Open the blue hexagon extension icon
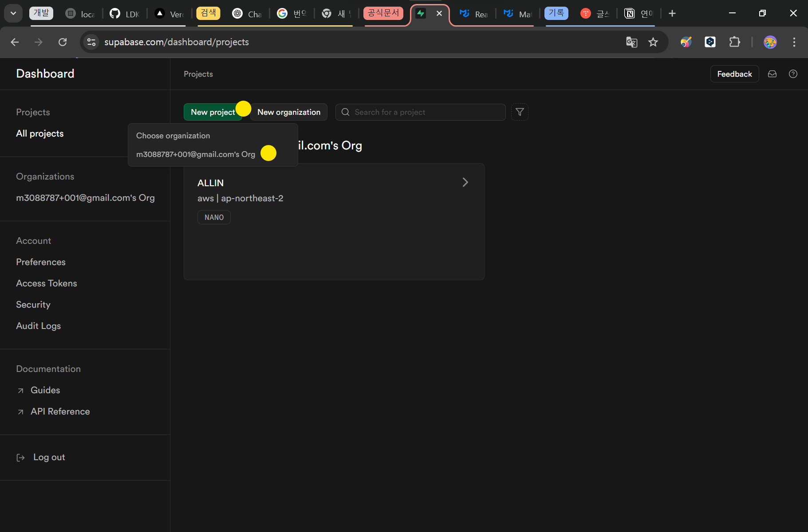 pyautogui.click(x=710, y=42)
